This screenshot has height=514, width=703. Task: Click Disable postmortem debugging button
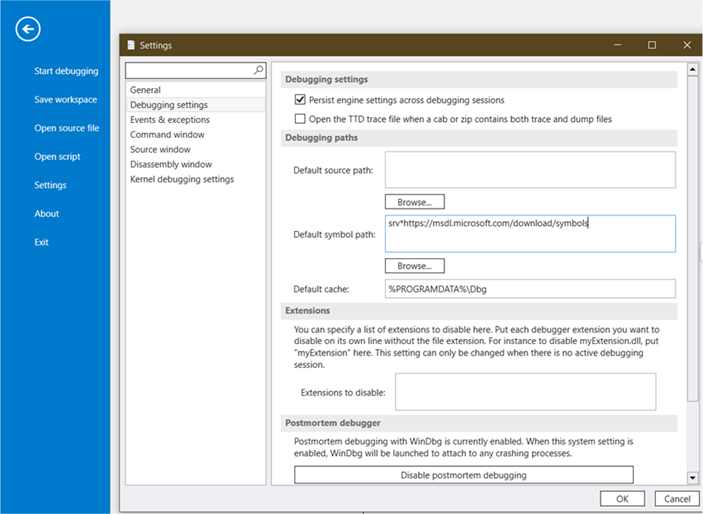[x=463, y=475]
